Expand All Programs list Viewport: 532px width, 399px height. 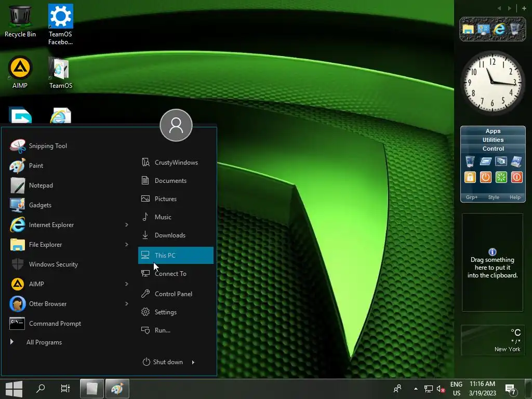36,342
